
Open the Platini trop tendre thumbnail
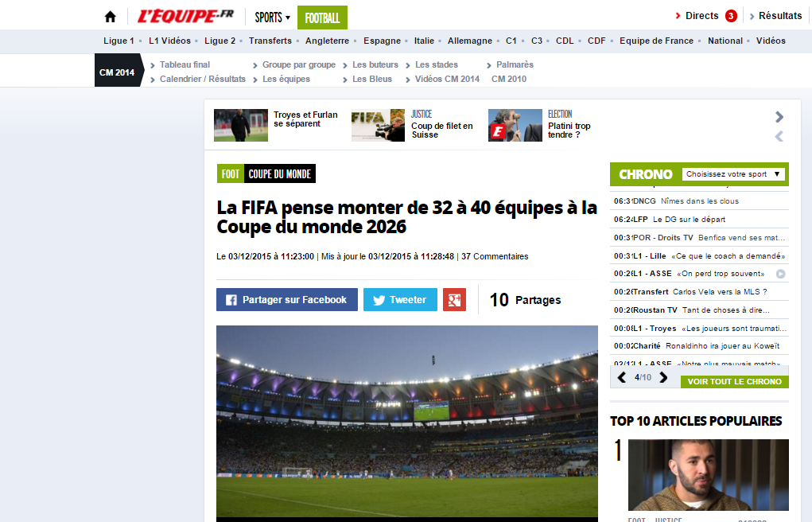click(515, 126)
